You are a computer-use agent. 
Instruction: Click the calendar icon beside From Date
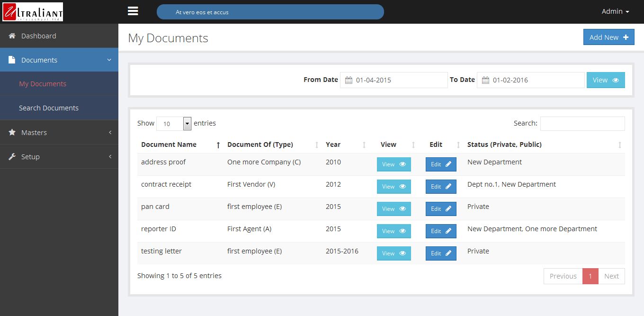tap(349, 80)
